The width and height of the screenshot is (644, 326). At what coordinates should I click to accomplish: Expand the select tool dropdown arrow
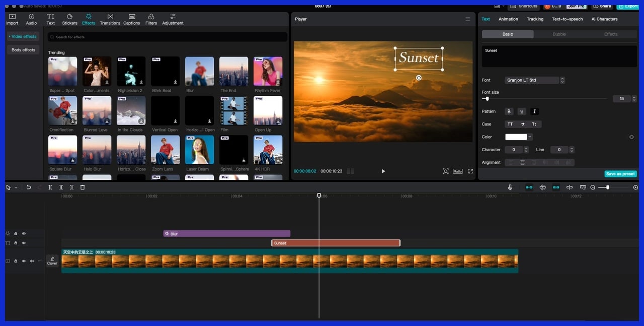[x=16, y=187]
